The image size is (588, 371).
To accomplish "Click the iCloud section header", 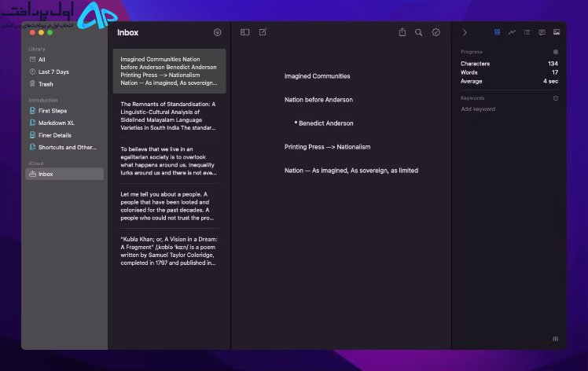I will 36,163.
